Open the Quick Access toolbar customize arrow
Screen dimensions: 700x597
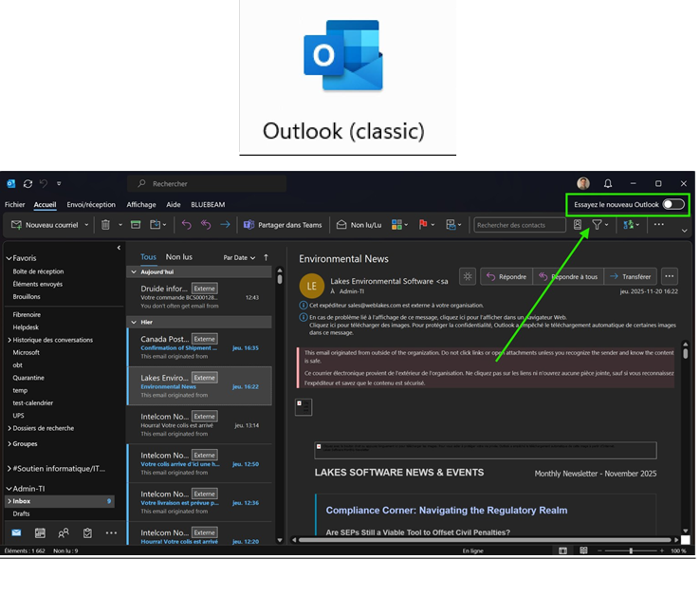(x=59, y=184)
